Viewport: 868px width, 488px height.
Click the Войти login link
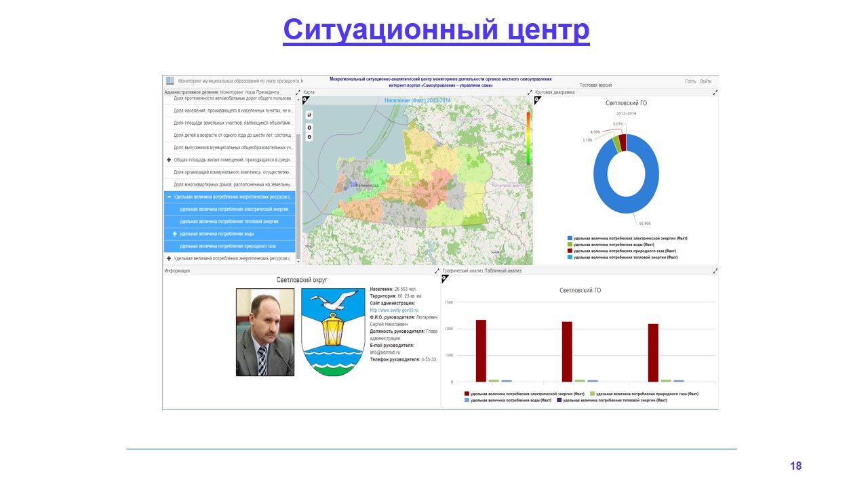tap(706, 81)
